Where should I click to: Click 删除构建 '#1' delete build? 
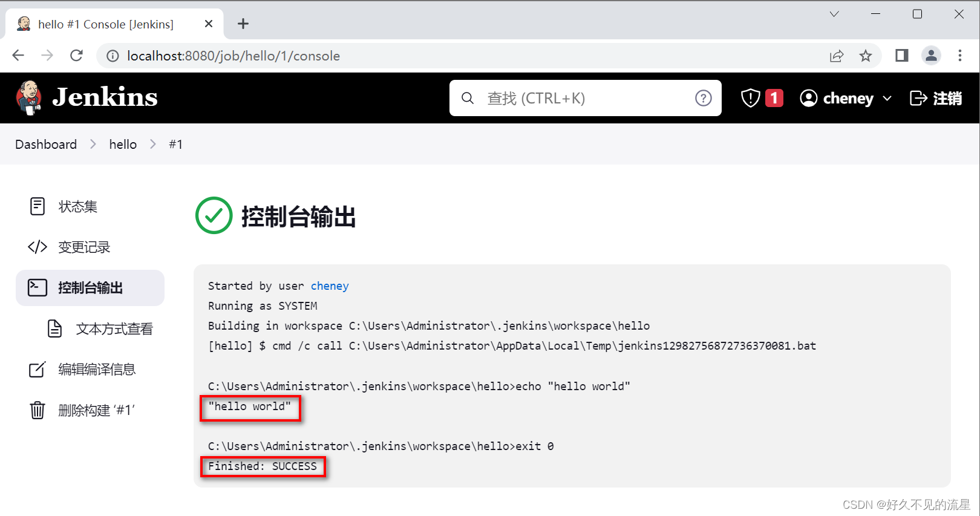pos(90,410)
